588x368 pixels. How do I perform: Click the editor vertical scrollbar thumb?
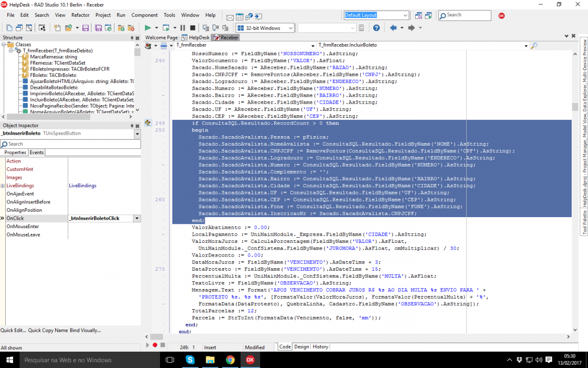click(575, 107)
